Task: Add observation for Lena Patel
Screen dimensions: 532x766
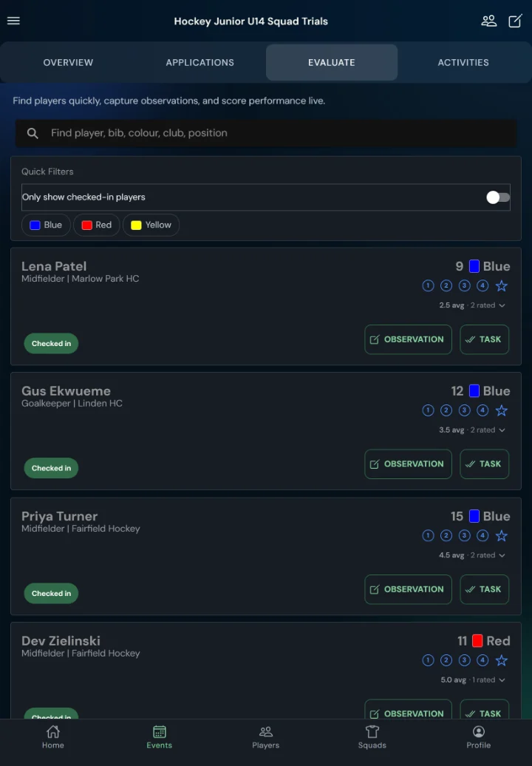Action: [408, 339]
